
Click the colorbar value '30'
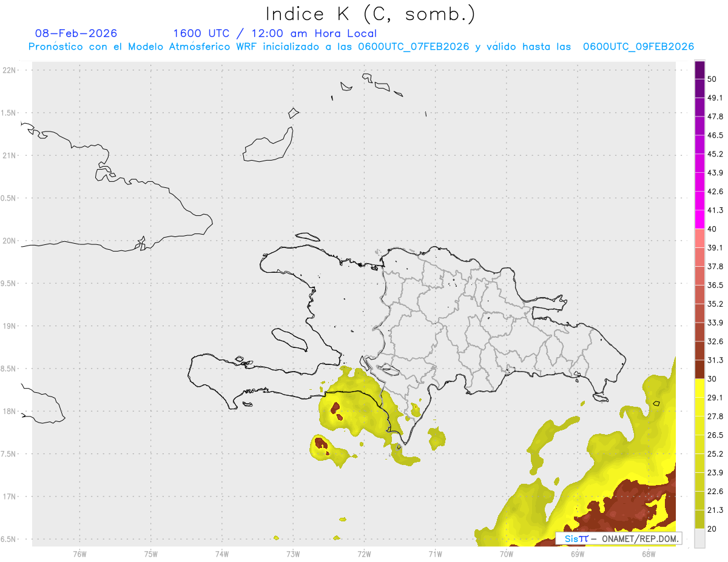pos(712,379)
